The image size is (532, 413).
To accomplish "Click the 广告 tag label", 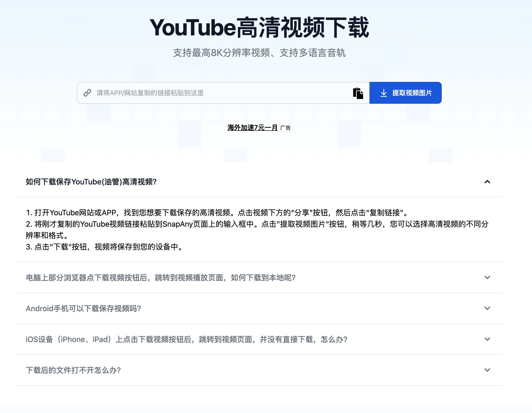I will coord(285,128).
